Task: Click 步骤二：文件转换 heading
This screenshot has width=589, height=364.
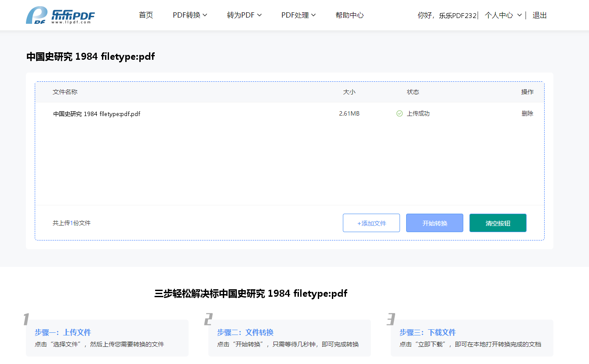Action: (x=245, y=332)
